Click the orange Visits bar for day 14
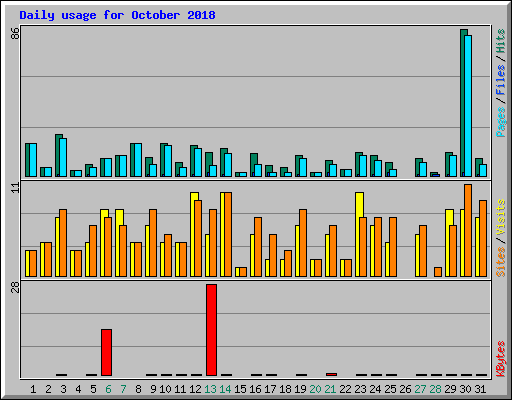Image resolution: width=512 pixels, height=400 pixels. [228, 234]
